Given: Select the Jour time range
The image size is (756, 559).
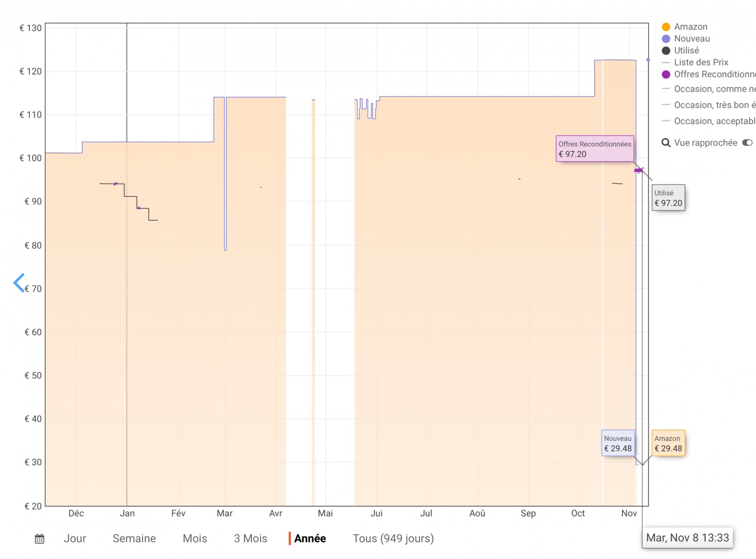Looking at the screenshot, I should pos(75,539).
